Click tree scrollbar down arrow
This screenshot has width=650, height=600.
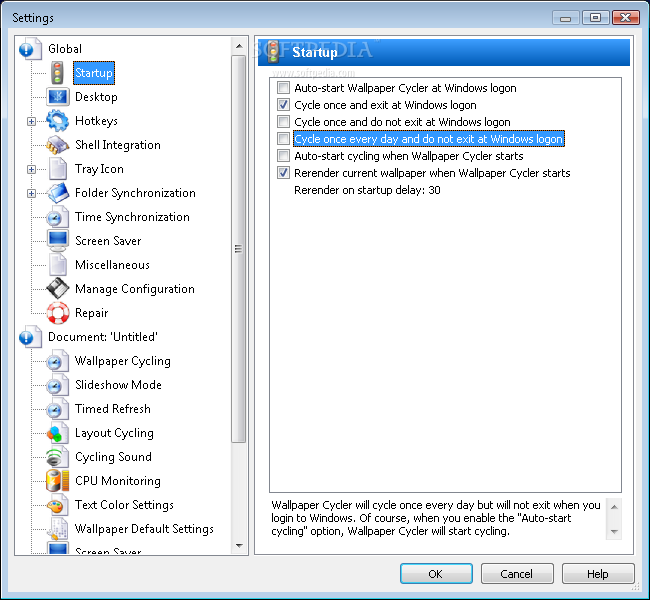pos(239,546)
